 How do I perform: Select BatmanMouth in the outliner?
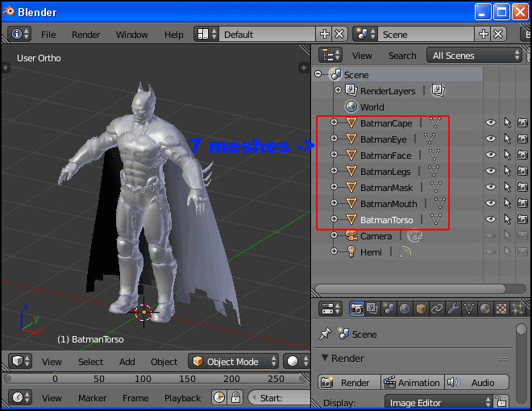point(389,204)
